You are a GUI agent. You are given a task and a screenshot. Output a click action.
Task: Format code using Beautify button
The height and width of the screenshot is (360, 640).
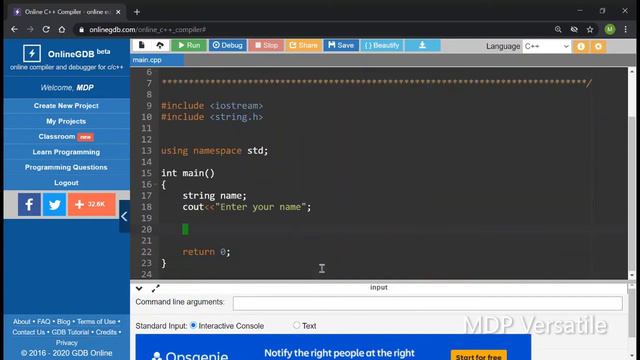[x=382, y=45]
